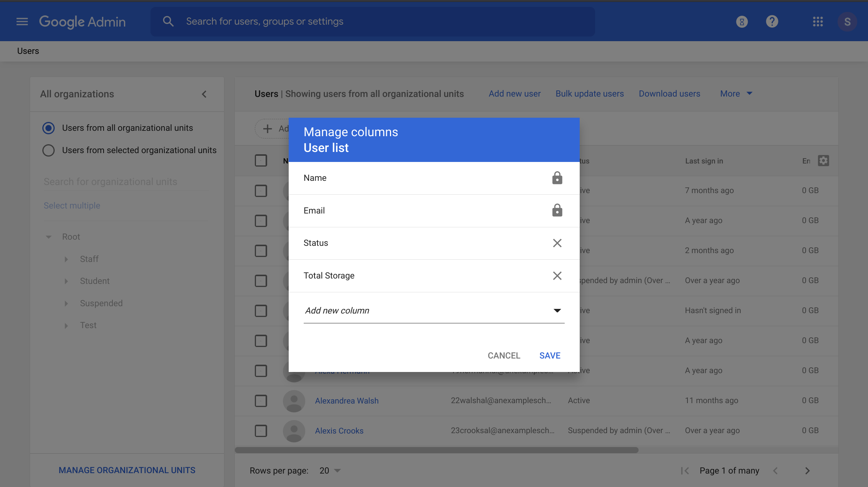868x487 pixels.
Task: Open the Rows per page dropdown
Action: (x=330, y=470)
